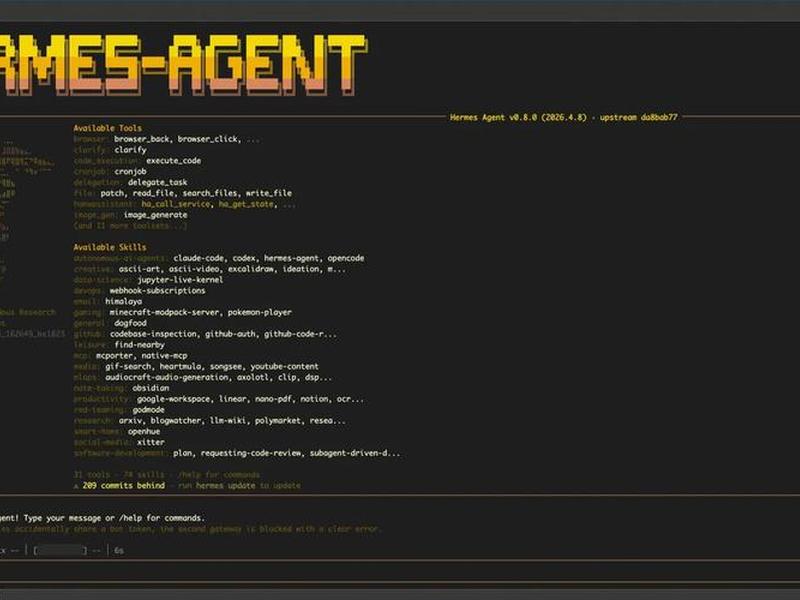Click the 'native-mcp' skill
Viewport: 800px width, 600px height.
pyautogui.click(x=164, y=356)
